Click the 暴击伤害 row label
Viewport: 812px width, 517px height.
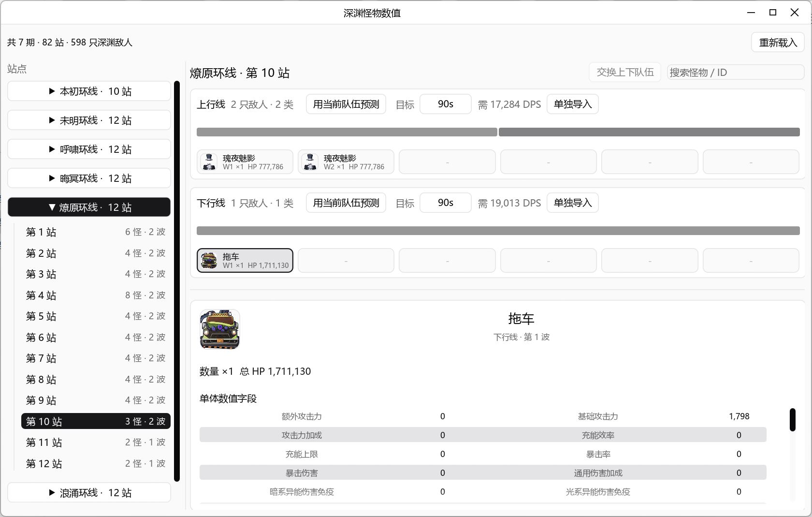(302, 473)
